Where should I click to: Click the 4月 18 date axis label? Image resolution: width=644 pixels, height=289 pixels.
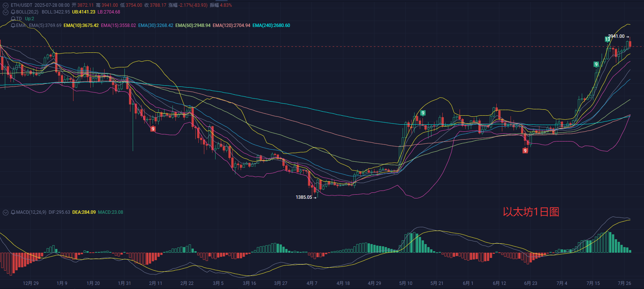pos(343,283)
